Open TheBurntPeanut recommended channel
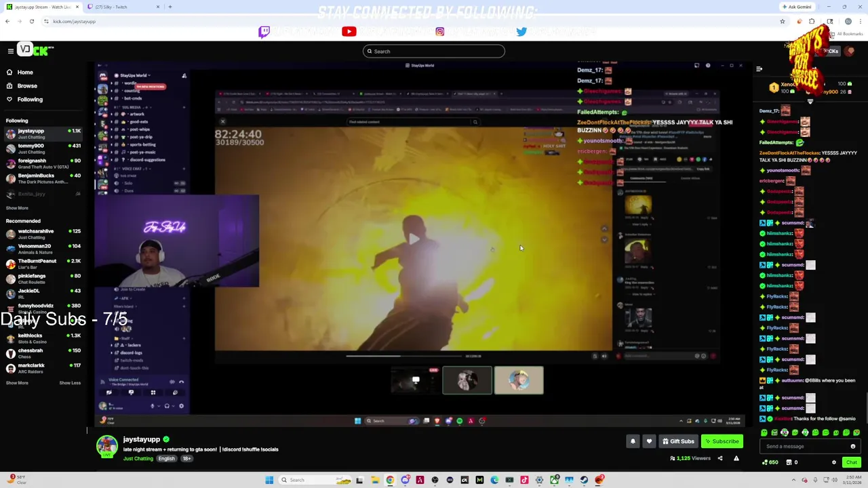Image resolution: width=868 pixels, height=488 pixels. [43, 264]
